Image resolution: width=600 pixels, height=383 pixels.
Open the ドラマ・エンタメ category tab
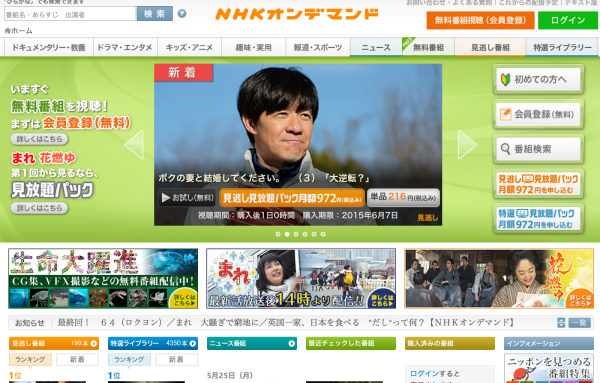(125, 47)
